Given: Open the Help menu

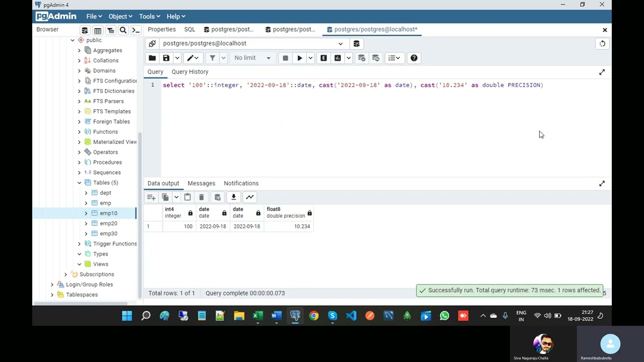Looking at the screenshot, I should tap(176, 17).
